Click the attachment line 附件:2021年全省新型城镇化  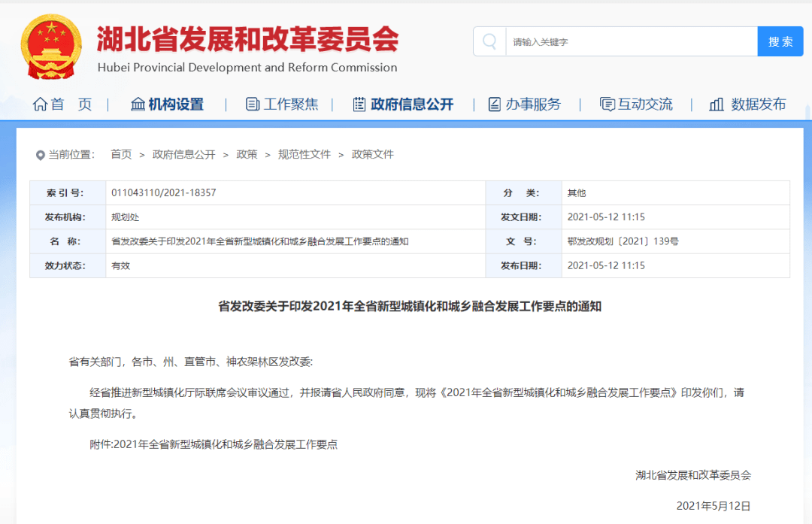tap(214, 444)
